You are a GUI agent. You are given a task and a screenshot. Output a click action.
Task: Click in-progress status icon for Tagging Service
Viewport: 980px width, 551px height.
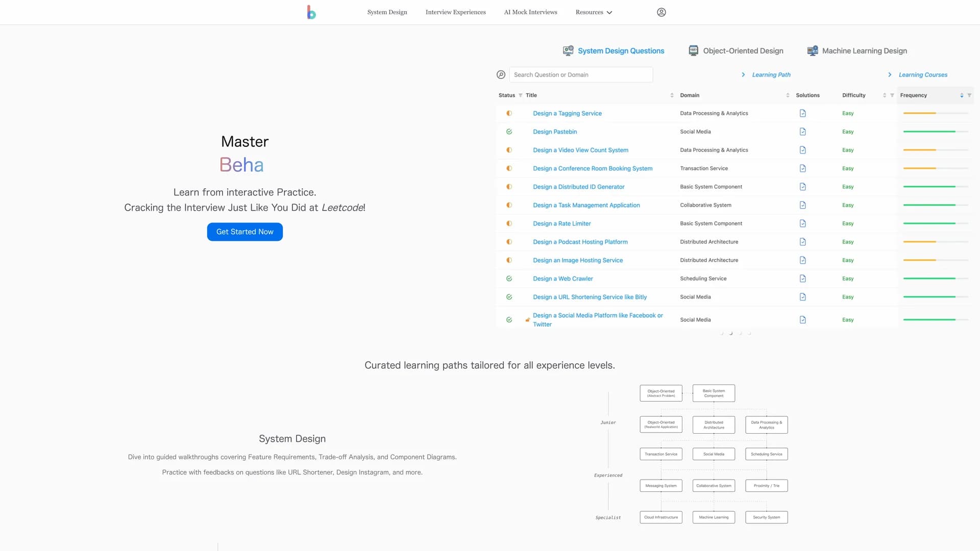click(509, 113)
